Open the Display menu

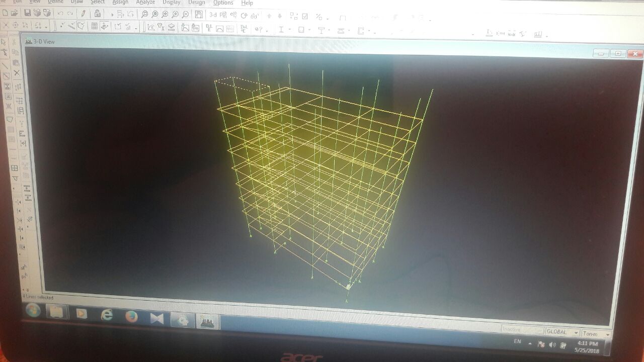171,3
